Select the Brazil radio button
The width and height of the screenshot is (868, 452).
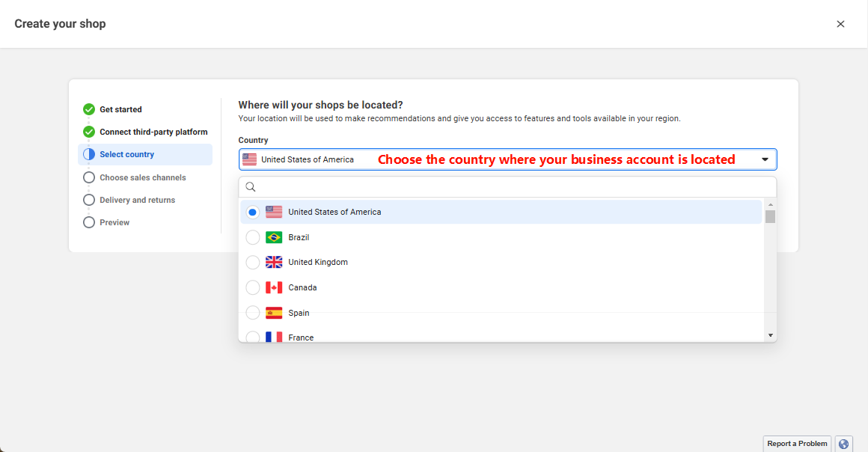tap(253, 237)
